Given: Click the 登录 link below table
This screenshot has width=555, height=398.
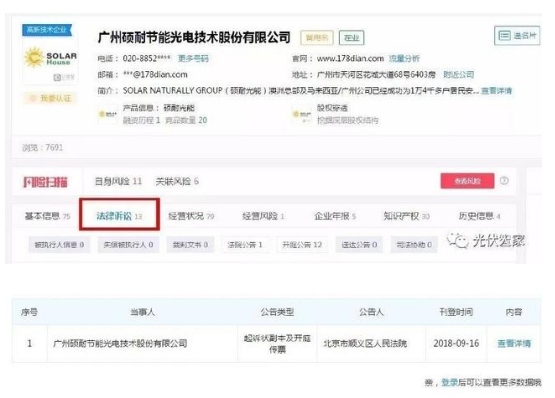Looking at the screenshot, I should pos(449,382).
